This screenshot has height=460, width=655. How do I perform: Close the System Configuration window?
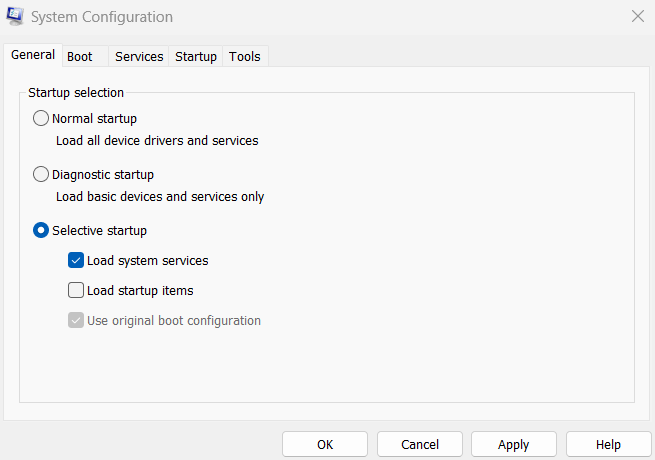click(637, 16)
